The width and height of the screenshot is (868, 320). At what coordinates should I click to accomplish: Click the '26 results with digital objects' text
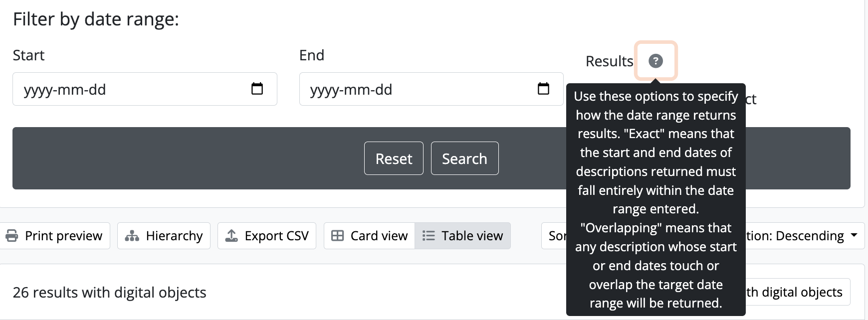[x=109, y=293]
